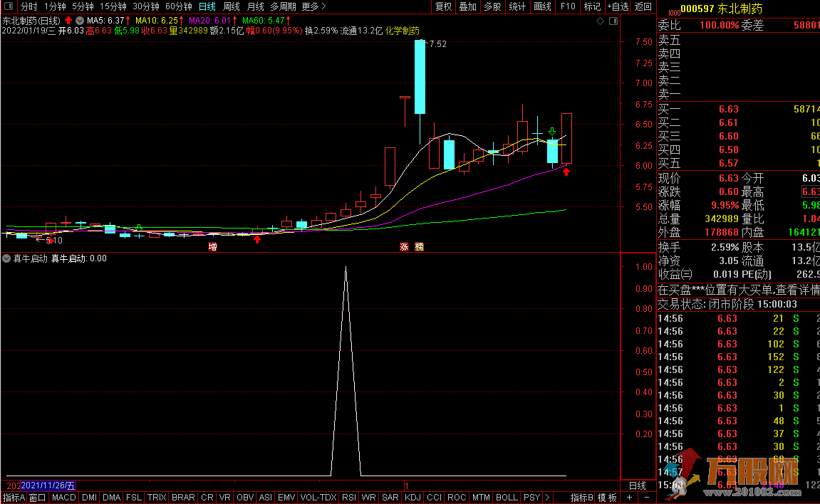Open the 统计 statistics tool

517,6
